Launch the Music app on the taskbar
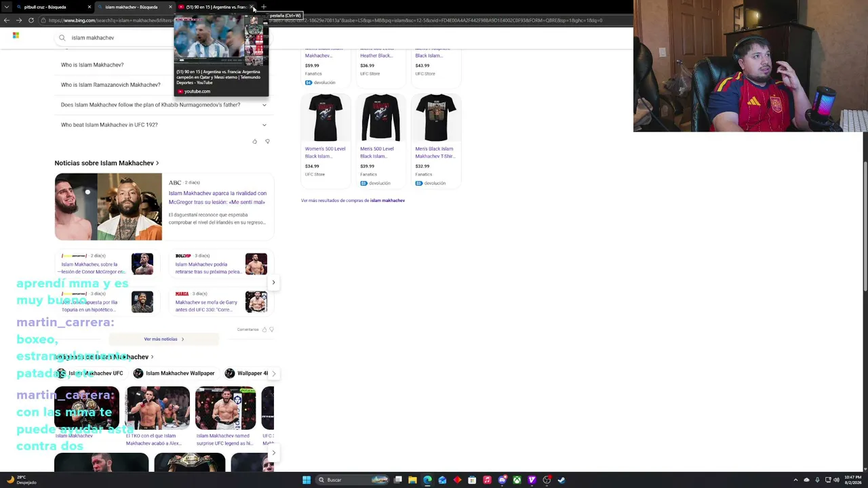 tap(487, 480)
